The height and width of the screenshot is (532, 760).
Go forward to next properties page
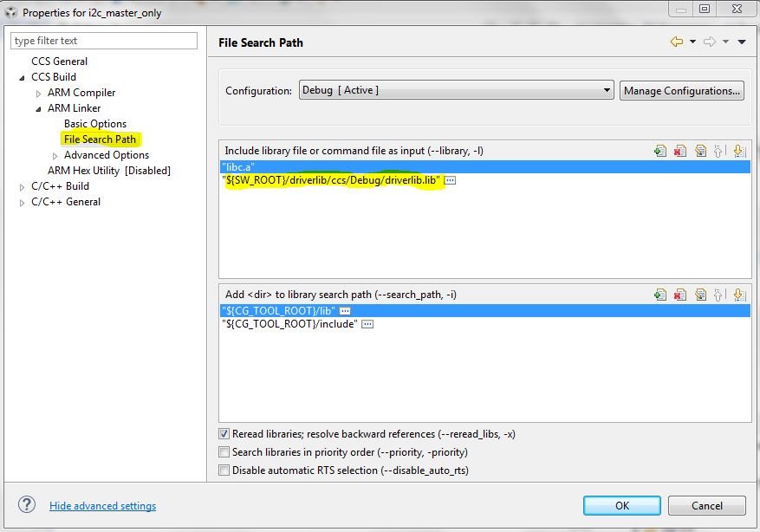point(710,42)
